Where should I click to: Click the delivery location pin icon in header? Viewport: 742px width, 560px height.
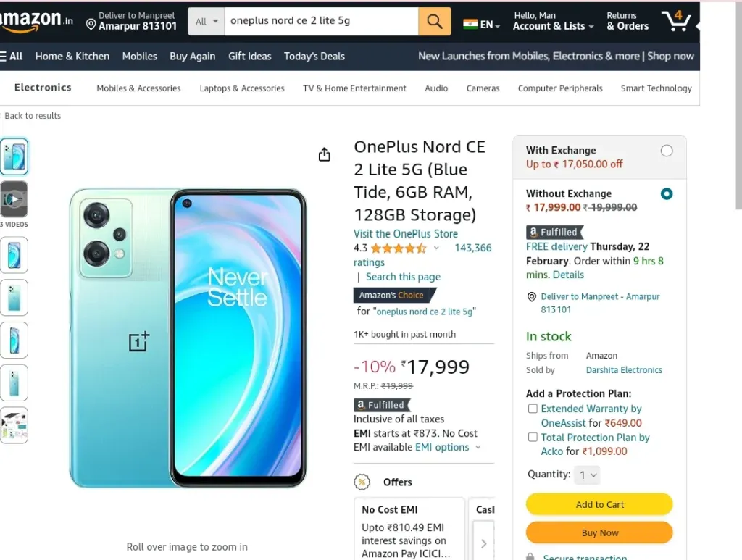click(x=91, y=24)
